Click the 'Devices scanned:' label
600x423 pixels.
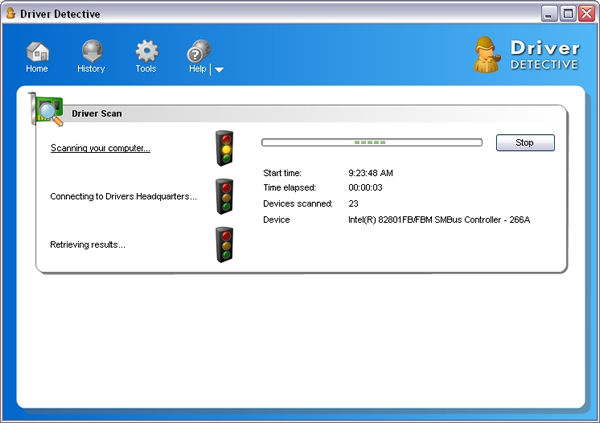(298, 204)
